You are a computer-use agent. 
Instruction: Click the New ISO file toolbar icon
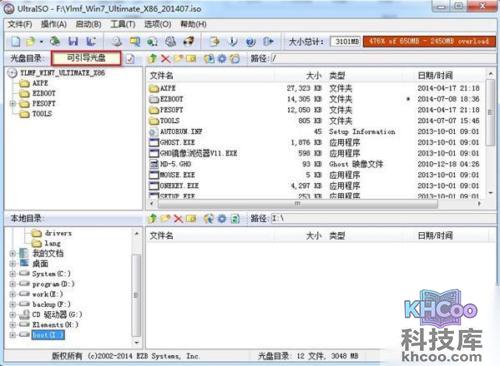(x=16, y=42)
